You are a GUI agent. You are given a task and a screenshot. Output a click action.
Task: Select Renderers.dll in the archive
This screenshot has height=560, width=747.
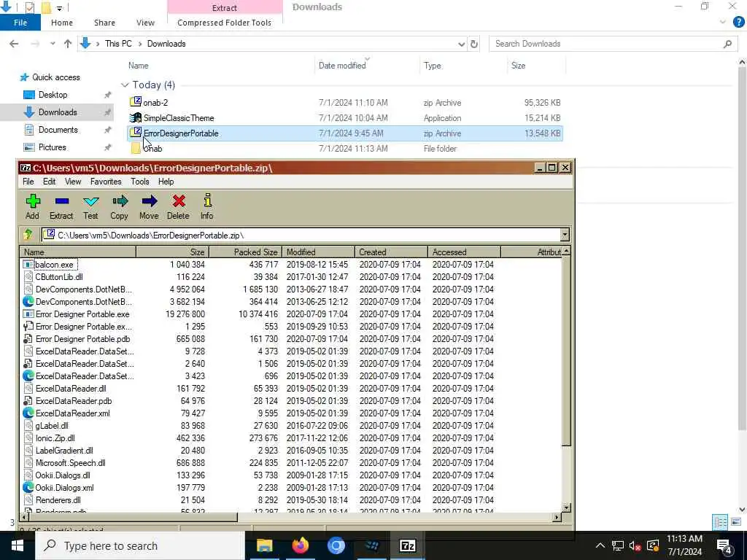[58, 499]
